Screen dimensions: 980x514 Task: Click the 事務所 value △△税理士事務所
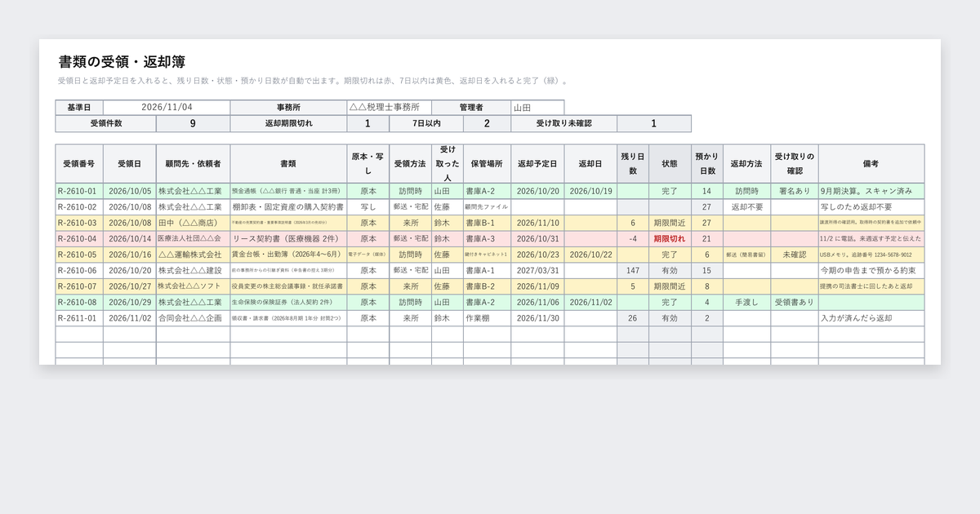pos(389,108)
